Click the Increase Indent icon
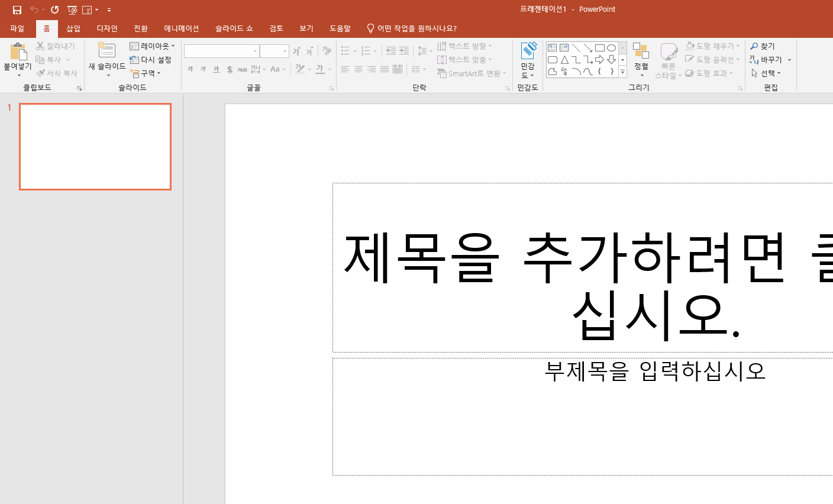 click(x=403, y=51)
